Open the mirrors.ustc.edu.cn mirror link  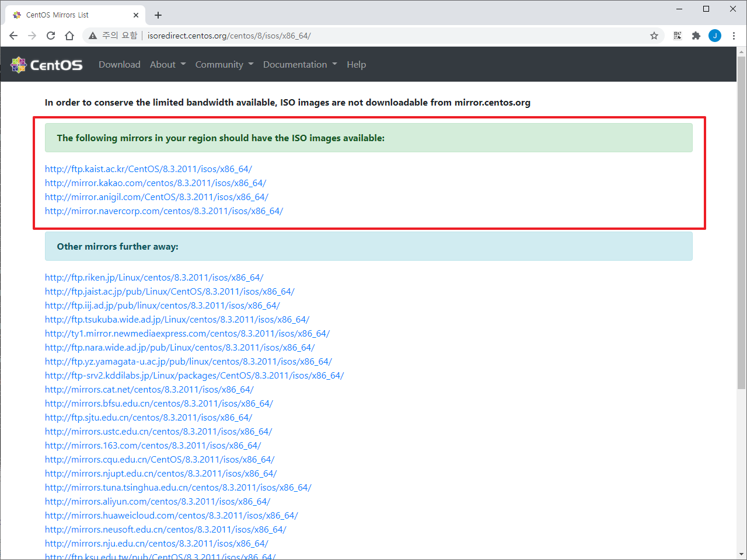159,432
